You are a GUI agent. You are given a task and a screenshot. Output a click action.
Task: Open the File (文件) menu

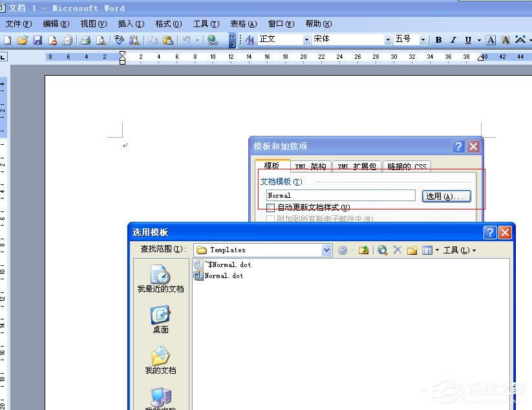coord(19,24)
